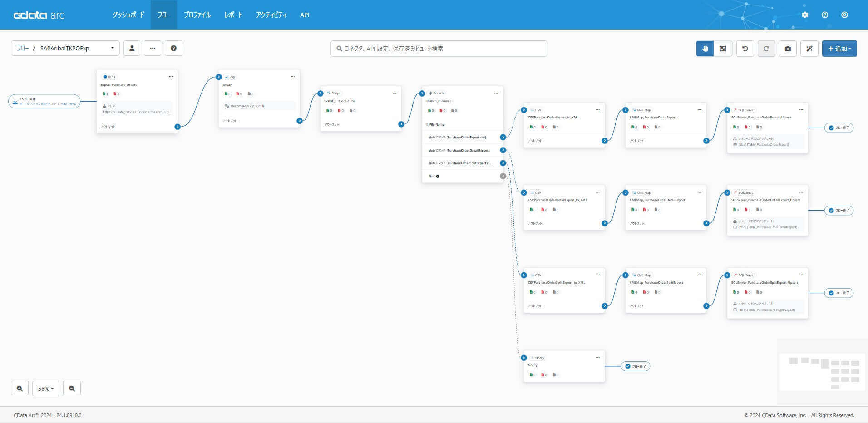
Task: Switch to the ダッシュボード tab
Action: click(x=128, y=15)
